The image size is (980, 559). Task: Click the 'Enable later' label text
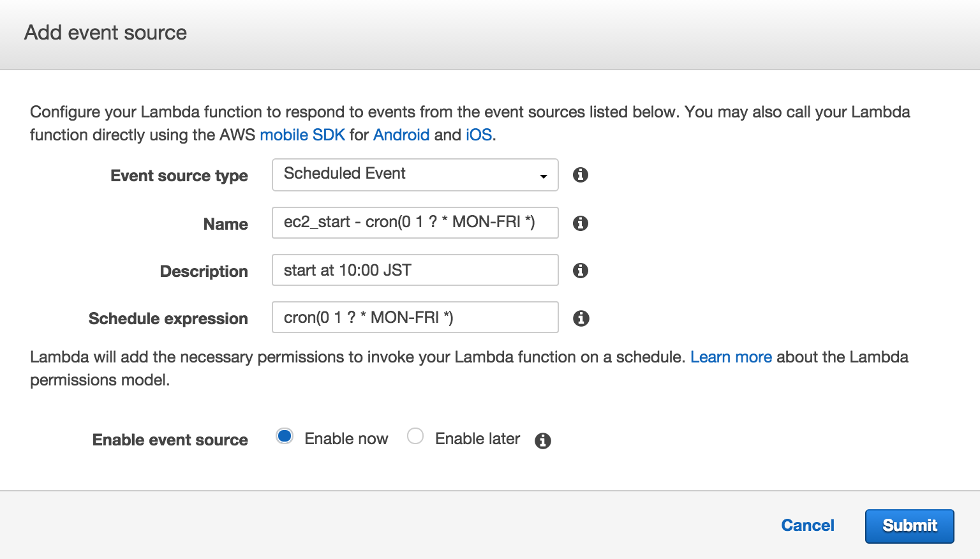(477, 439)
